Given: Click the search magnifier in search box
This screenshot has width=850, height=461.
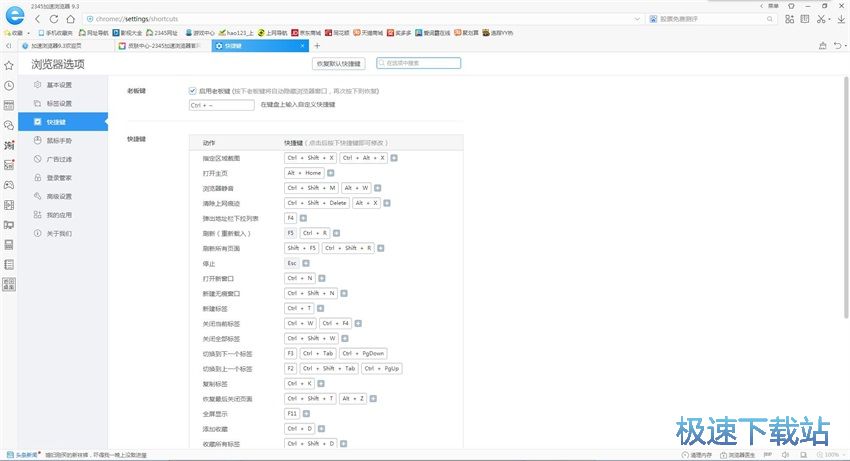Looking at the screenshot, I should pos(769,19).
